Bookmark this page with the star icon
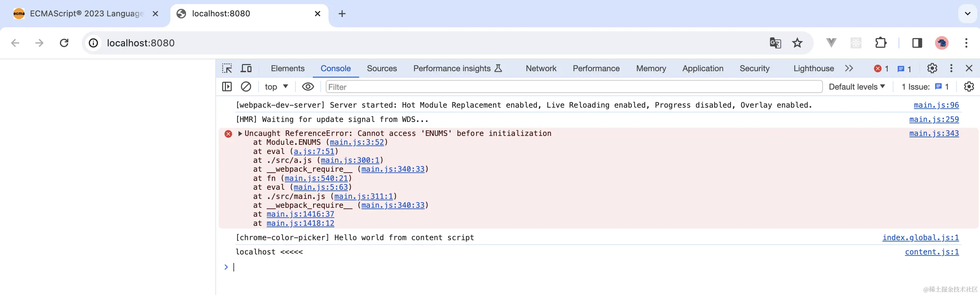 [x=797, y=43]
